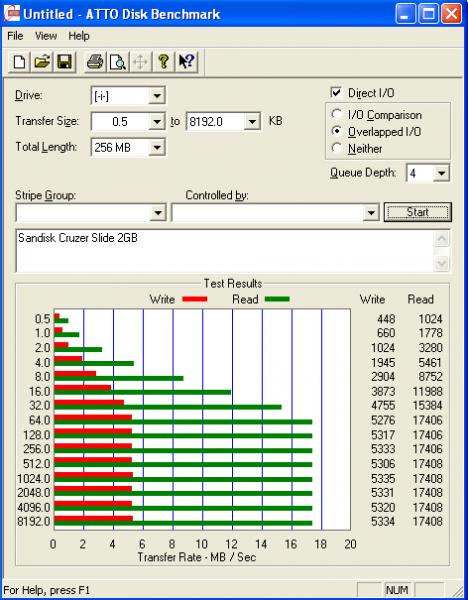Open the File menu

coord(15,36)
